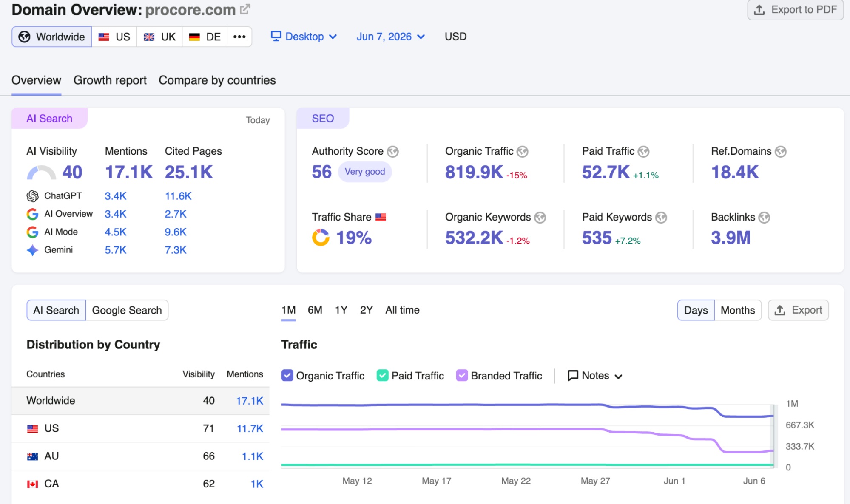Open the 17.1K Mentions link
This screenshot has height=504, width=850.
250,401
